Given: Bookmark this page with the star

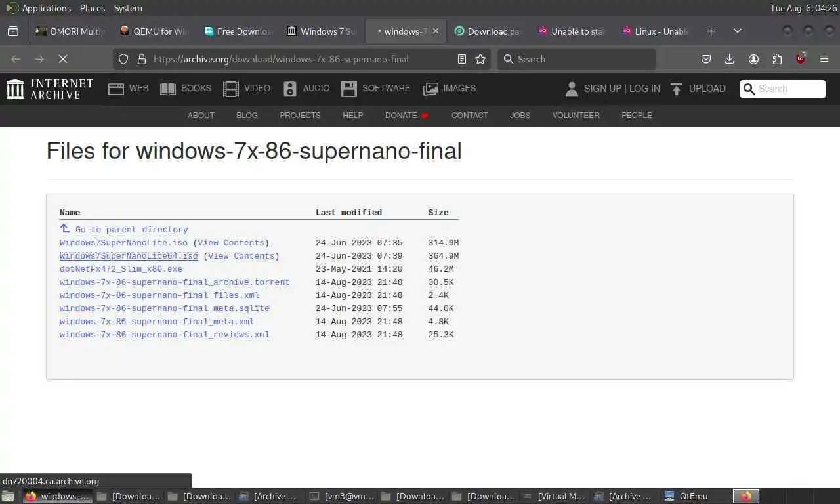Looking at the screenshot, I should coord(480,59).
